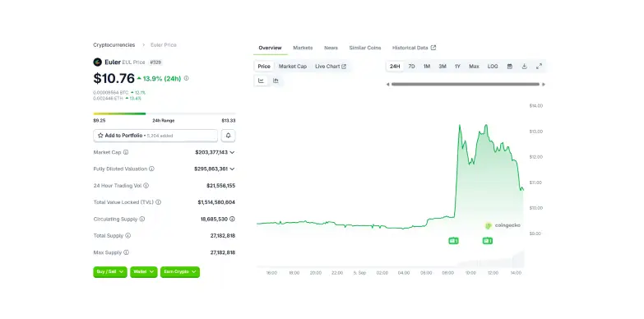
Task: Expand chart to fullscreen icon
Action: pyautogui.click(x=539, y=66)
